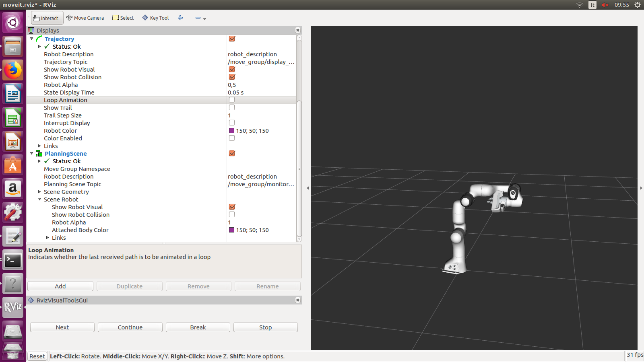Select the Interact tool
The width and height of the screenshot is (644, 362).
[47, 18]
